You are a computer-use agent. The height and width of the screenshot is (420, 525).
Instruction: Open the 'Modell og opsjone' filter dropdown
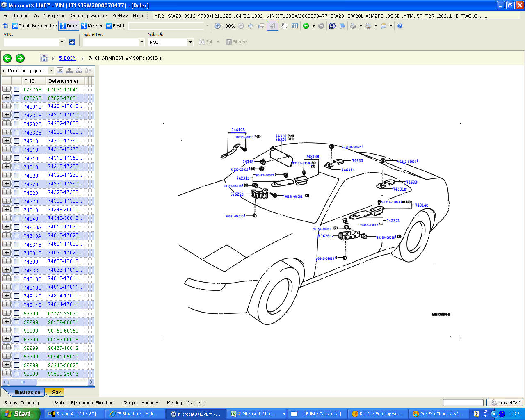(x=51, y=71)
